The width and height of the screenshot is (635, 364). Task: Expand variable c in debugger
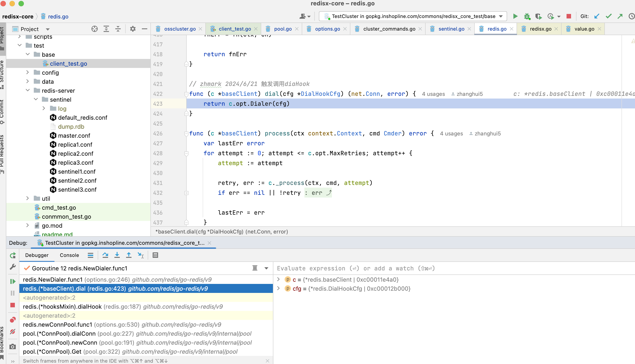tap(279, 279)
